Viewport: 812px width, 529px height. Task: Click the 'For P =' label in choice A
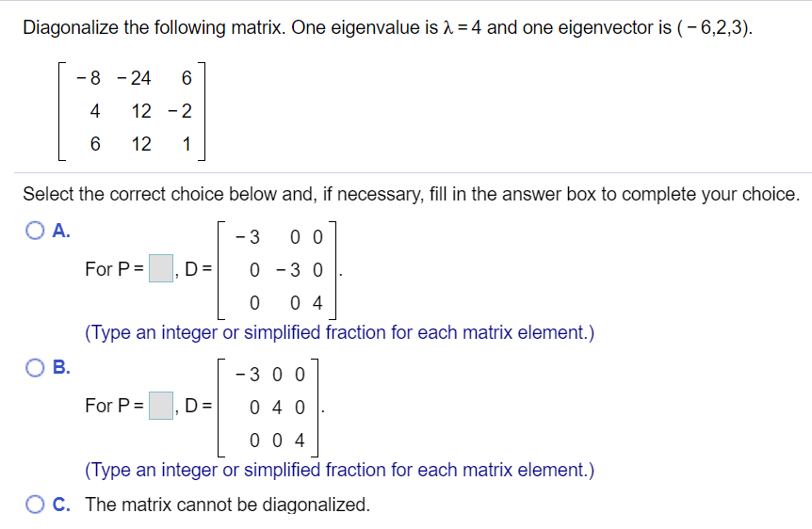coord(114,269)
